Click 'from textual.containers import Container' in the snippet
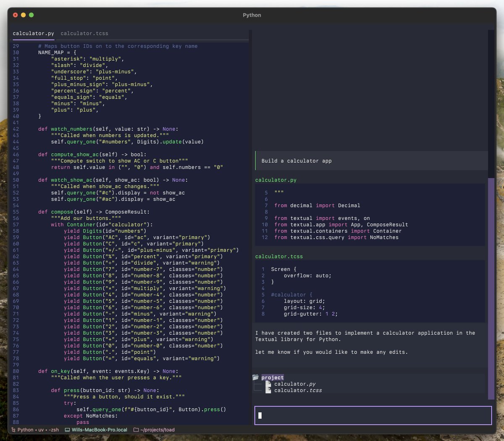Viewport: 504px width, 441px height. click(338, 231)
